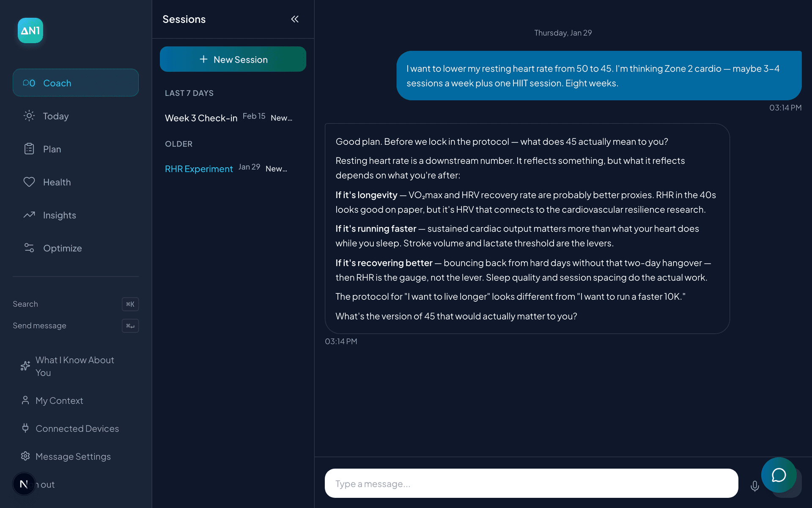Start a New Session
The height and width of the screenshot is (508, 812).
tap(233, 59)
